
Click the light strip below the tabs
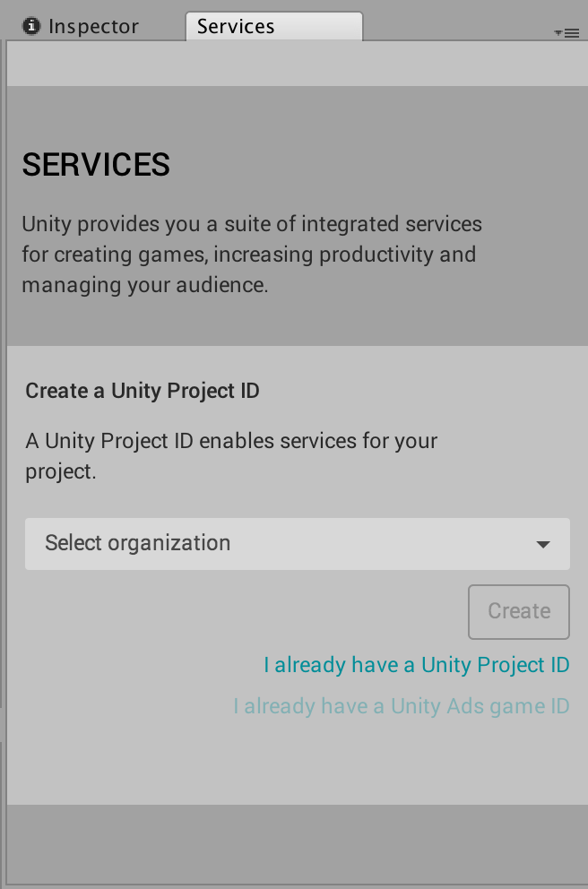click(294, 65)
